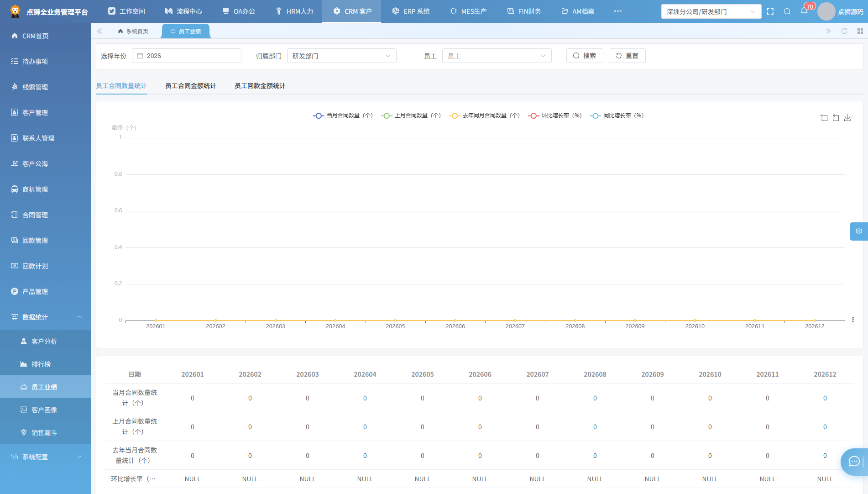The width and height of the screenshot is (868, 494).
Task: Open notifications bell with 70 badge
Action: tap(804, 11)
